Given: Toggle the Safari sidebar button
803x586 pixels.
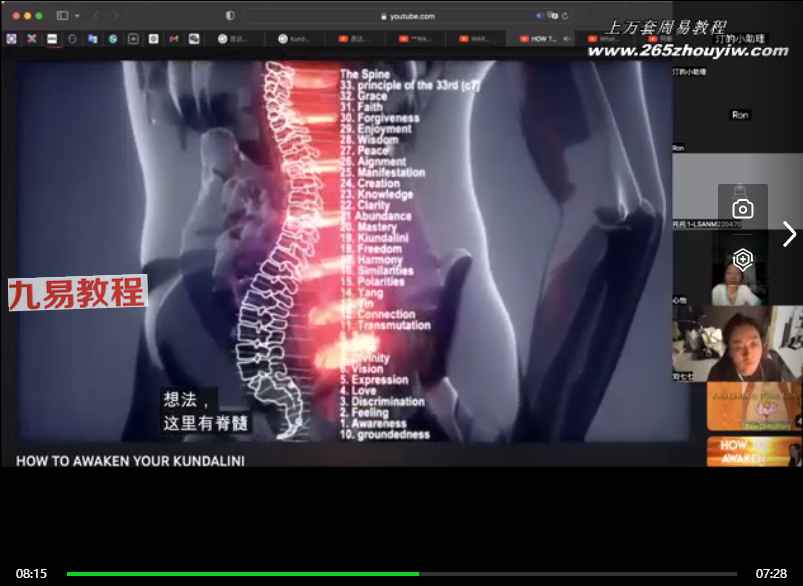Looking at the screenshot, I should point(62,16).
